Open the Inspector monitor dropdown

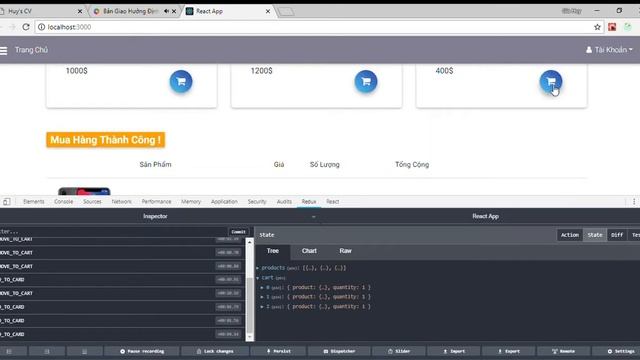[313, 217]
